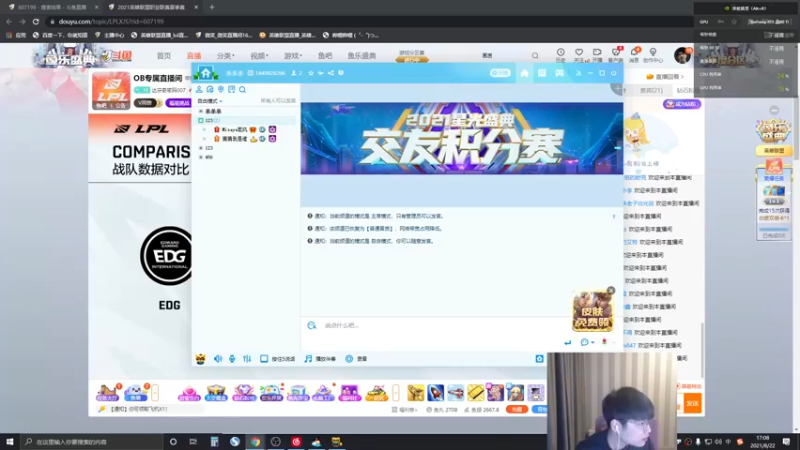Screen dimensions: 800x450
Task: Click the orange send button in Douyu chat
Action: tap(692, 403)
